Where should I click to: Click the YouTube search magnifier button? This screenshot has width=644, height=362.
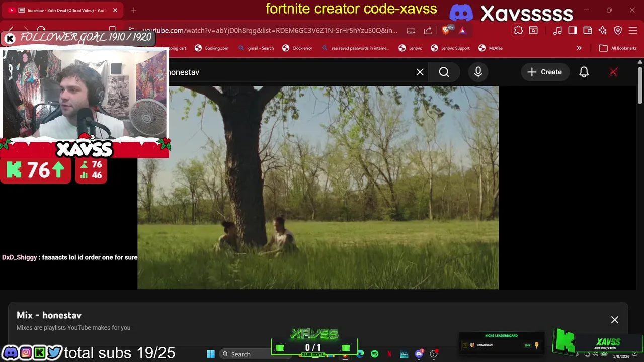pyautogui.click(x=444, y=72)
